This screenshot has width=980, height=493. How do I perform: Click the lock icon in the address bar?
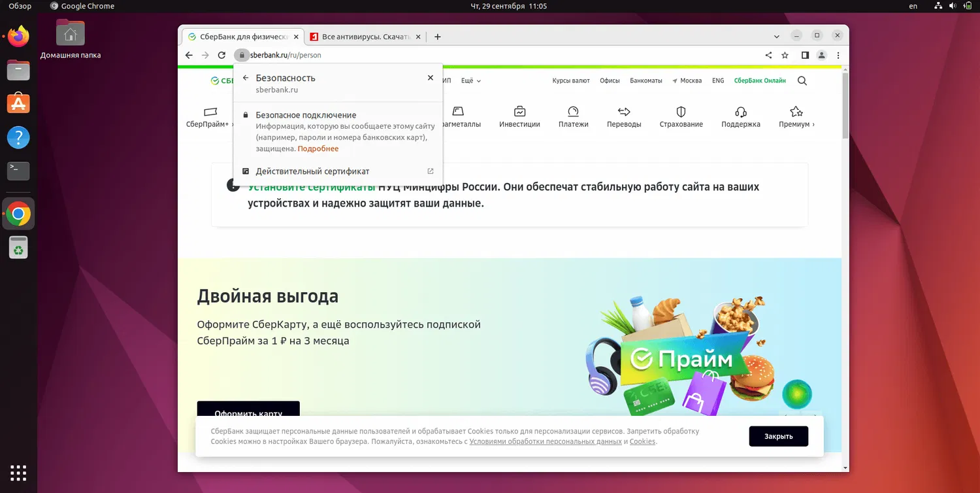coord(242,56)
